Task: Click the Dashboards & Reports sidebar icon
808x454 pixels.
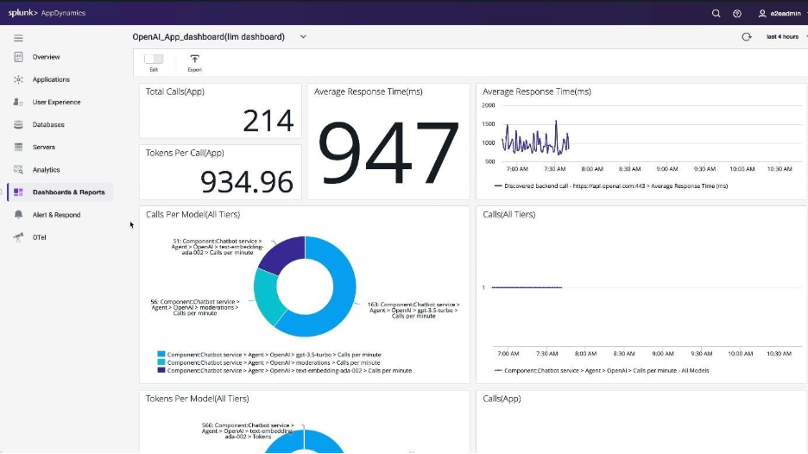Action: pyautogui.click(x=19, y=192)
